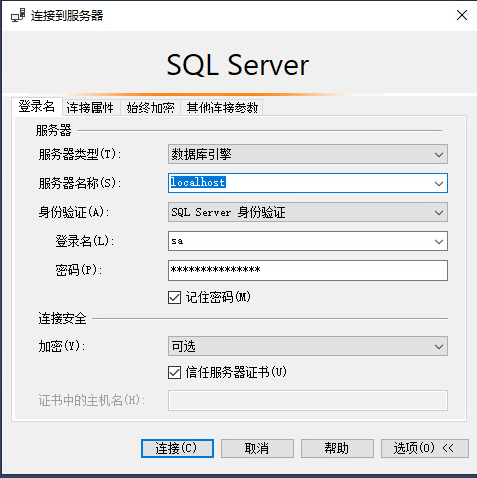Click the 服务器名称(S) label
Viewport: 477px width, 478px height.
click(x=80, y=183)
